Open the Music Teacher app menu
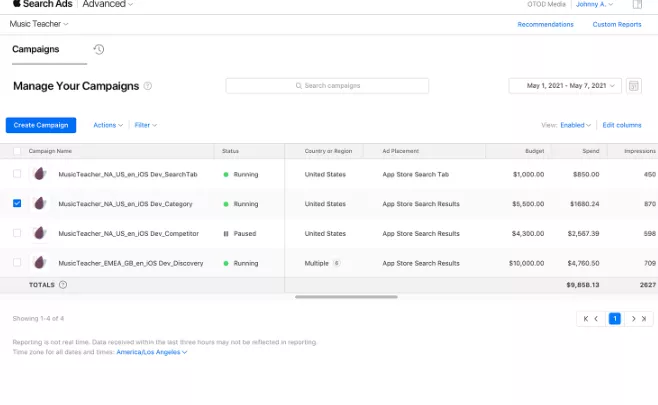658x405 pixels. (39, 24)
